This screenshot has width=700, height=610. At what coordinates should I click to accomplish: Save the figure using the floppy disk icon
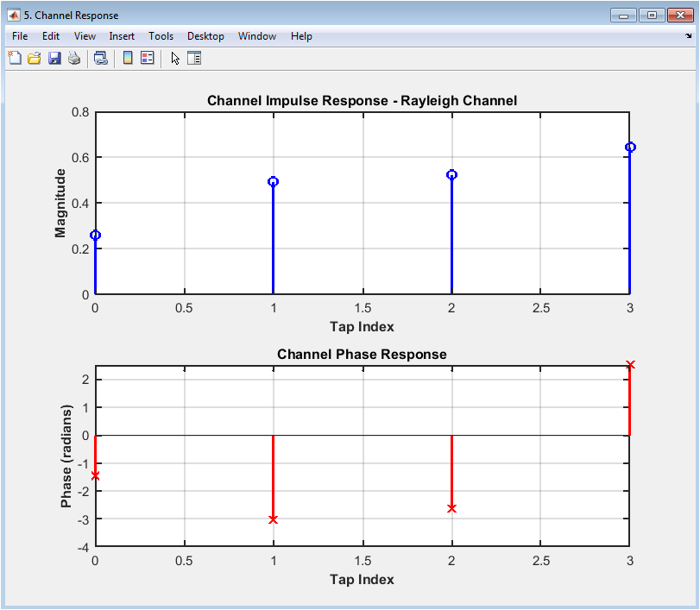54,59
